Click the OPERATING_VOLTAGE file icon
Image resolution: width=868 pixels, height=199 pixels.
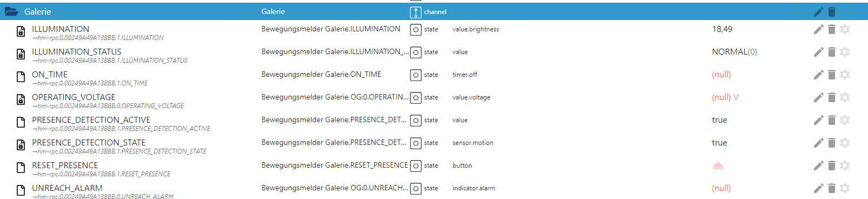tap(21, 99)
